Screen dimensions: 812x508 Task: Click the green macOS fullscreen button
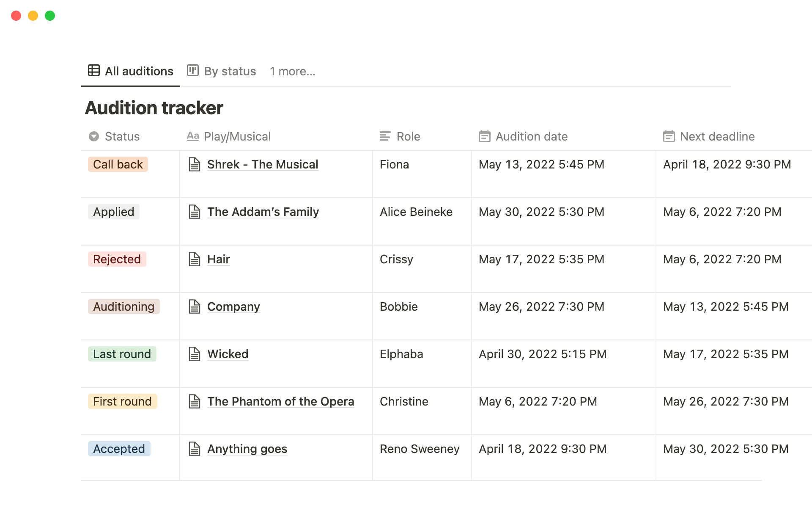(50, 16)
